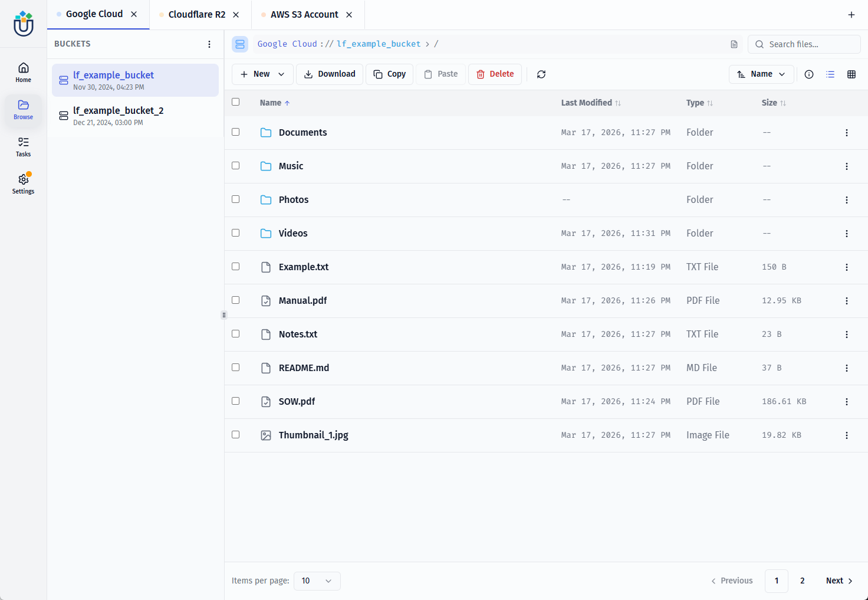
Task: Click the refresh icon in the toolbar
Action: click(x=541, y=74)
